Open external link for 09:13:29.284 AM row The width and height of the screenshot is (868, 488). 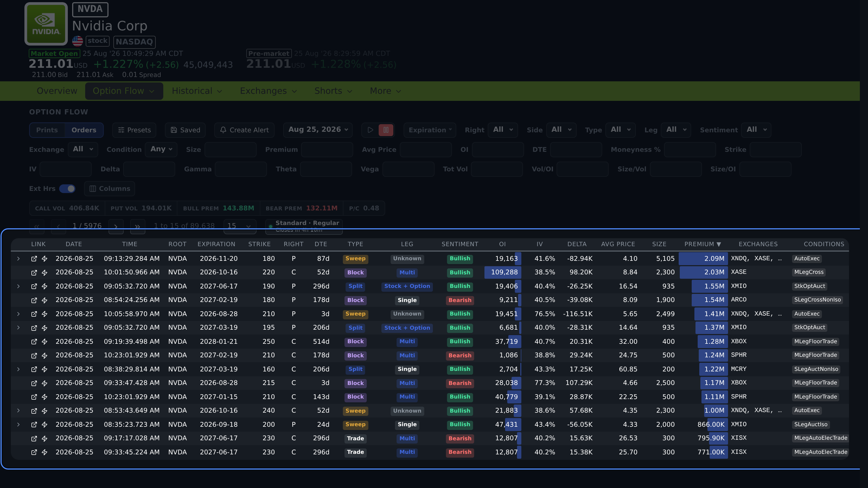34,259
